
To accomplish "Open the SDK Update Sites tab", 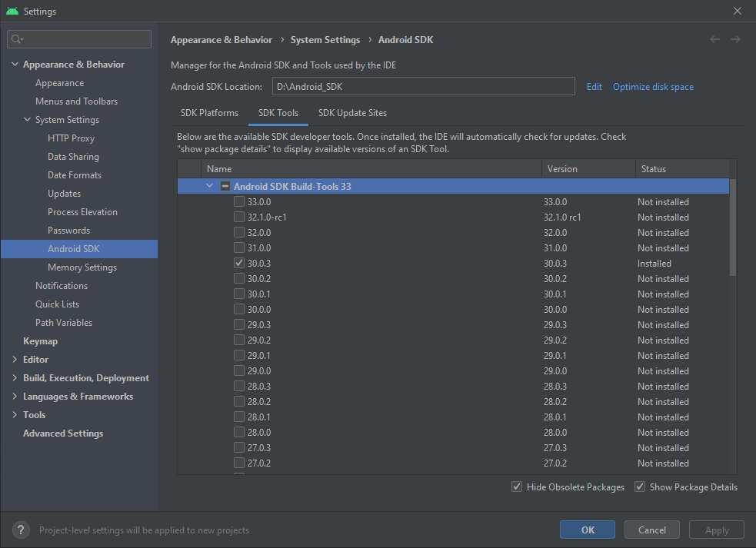I will tap(352, 112).
